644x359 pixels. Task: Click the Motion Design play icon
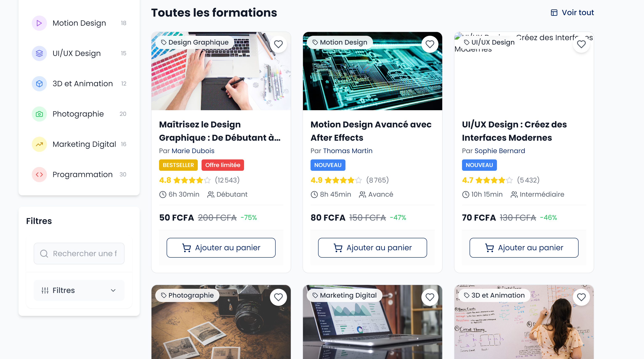click(39, 23)
